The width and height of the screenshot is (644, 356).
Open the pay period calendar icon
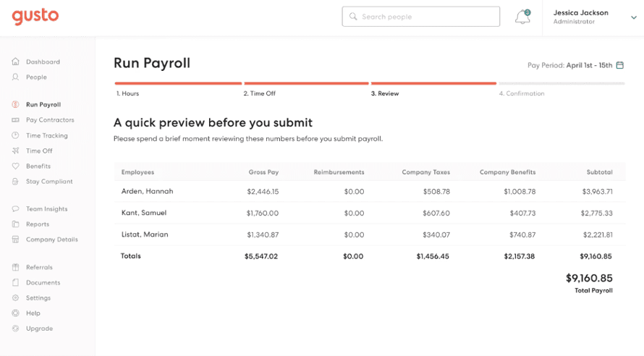(619, 65)
